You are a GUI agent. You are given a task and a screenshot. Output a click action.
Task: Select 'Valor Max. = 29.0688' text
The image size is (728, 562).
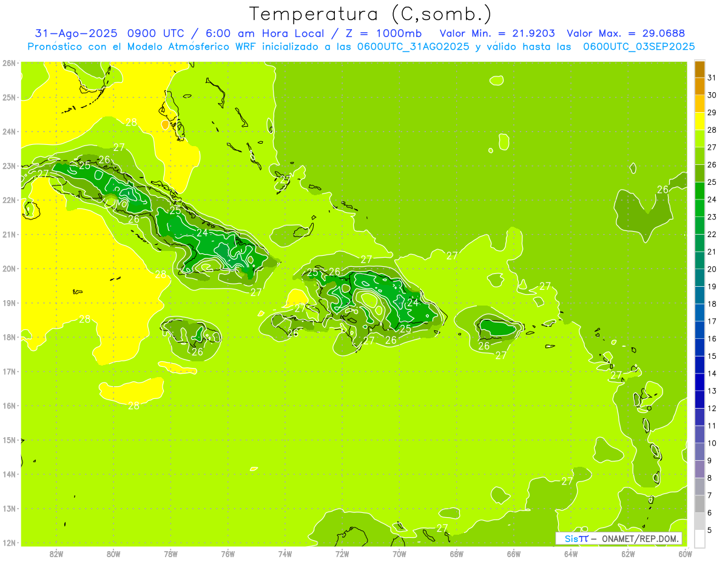[x=626, y=34]
